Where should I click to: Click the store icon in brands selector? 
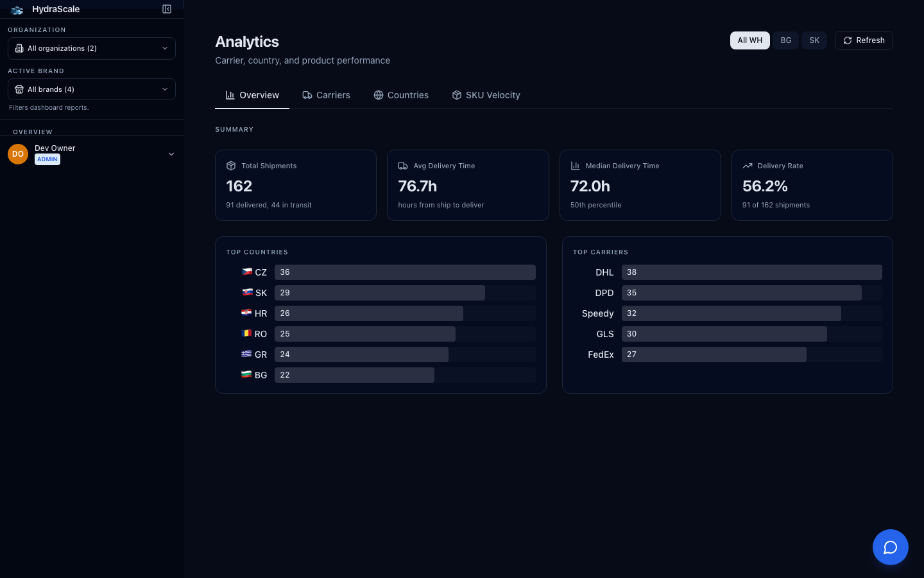pyautogui.click(x=19, y=89)
